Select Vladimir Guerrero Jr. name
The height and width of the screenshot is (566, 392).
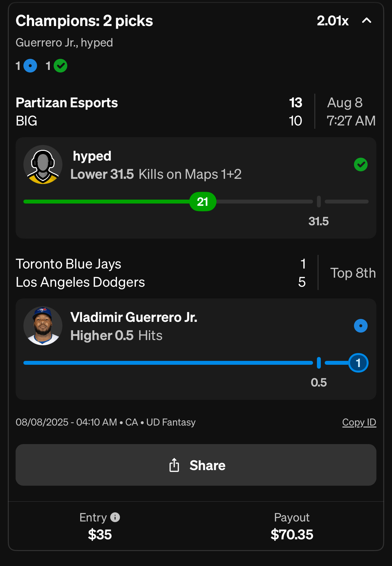(134, 317)
